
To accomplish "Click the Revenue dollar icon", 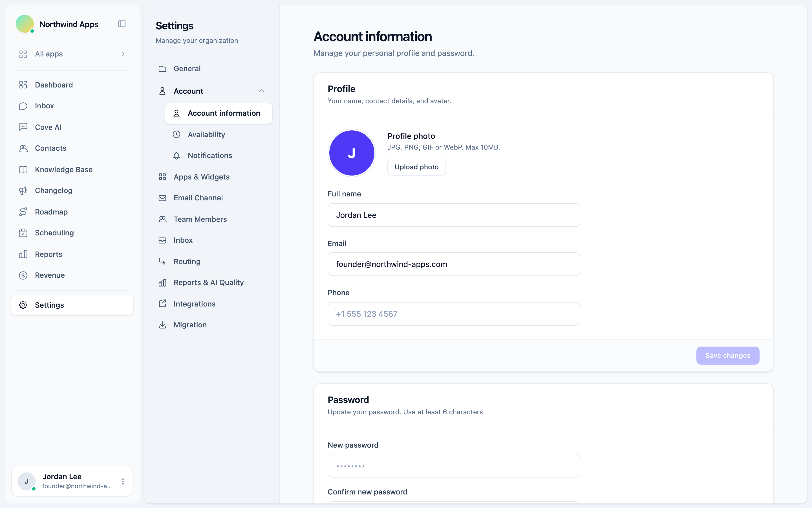I will click(x=23, y=275).
